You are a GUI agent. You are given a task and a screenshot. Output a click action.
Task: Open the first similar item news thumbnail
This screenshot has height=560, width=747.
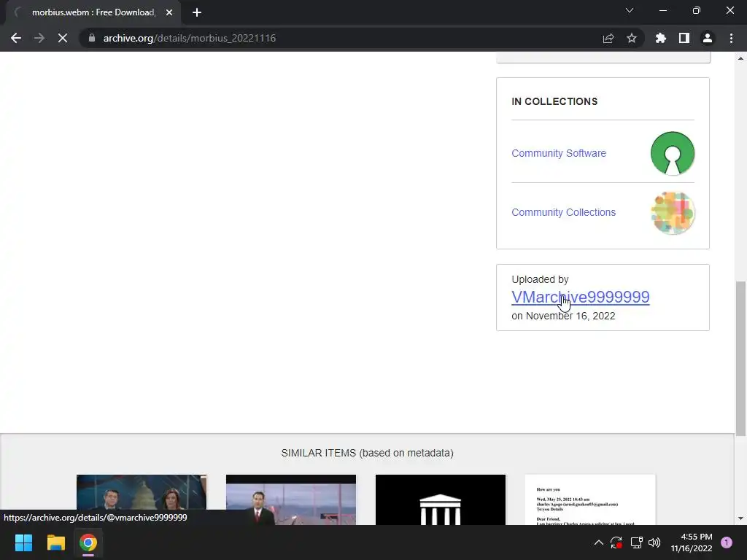(142, 499)
